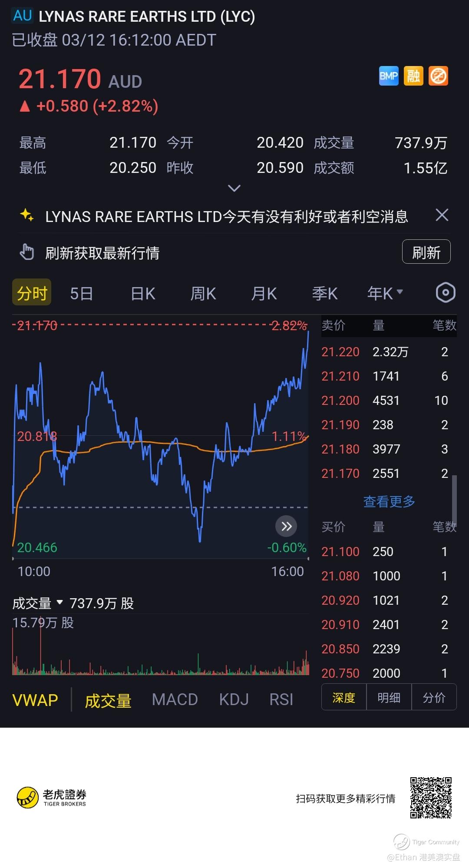Switch to the 5日 chart tab
Image resolution: width=469 pixels, height=868 pixels.
(82, 294)
